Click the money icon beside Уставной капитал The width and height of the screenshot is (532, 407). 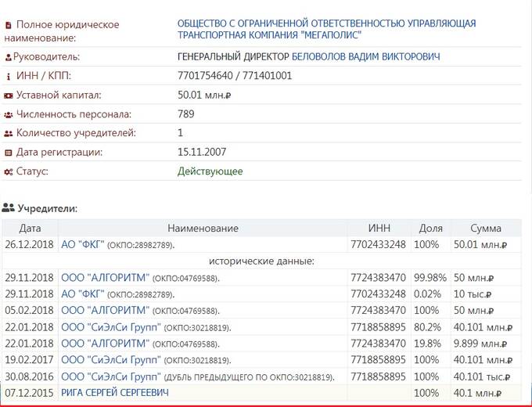click(x=8, y=95)
